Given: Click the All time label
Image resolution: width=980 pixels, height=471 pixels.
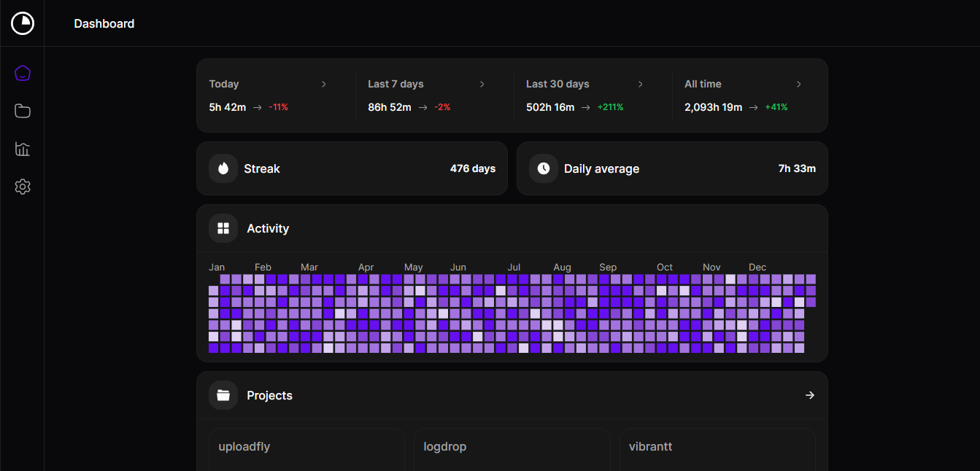Looking at the screenshot, I should [703, 84].
